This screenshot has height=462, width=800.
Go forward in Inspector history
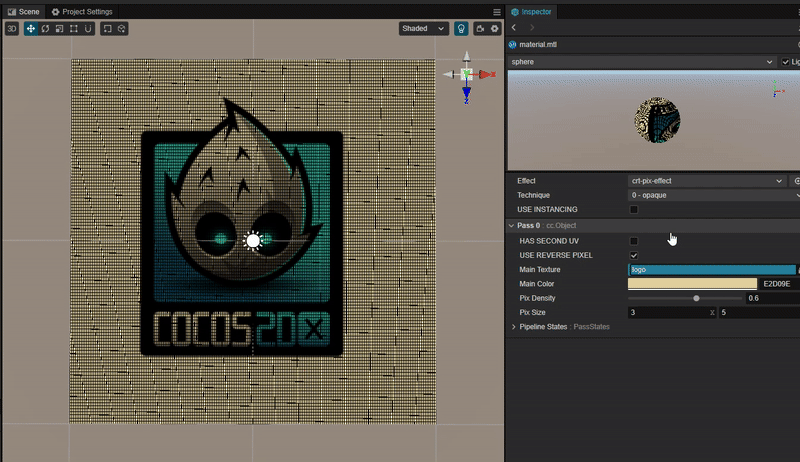532,28
